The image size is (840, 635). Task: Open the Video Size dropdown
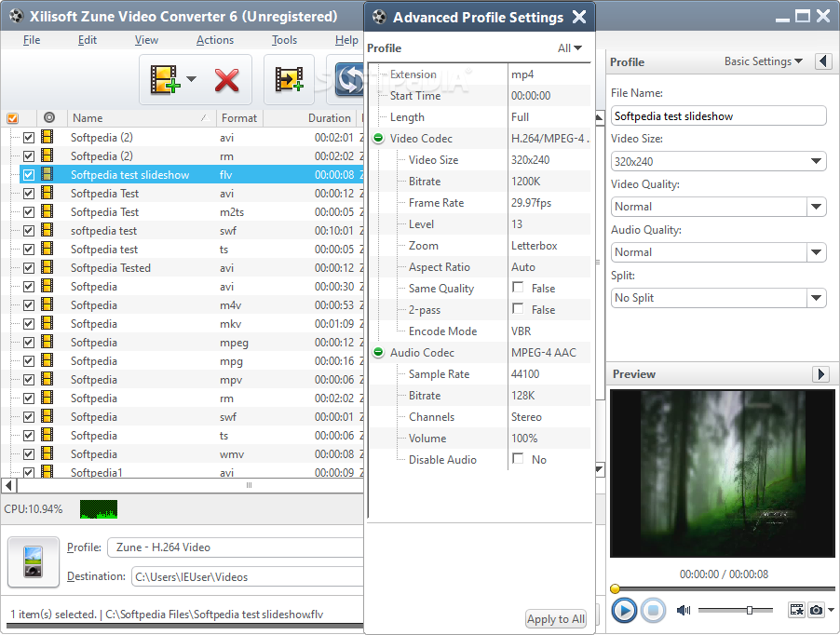[x=816, y=161]
